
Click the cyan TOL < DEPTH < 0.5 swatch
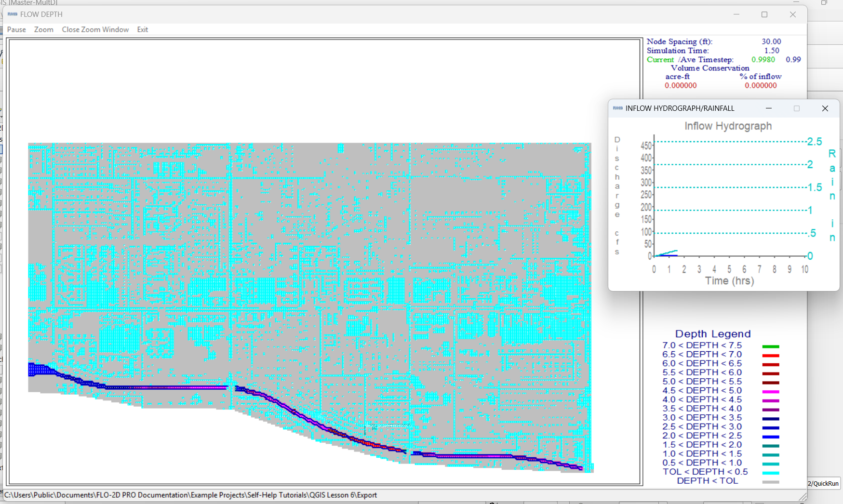[x=770, y=473]
